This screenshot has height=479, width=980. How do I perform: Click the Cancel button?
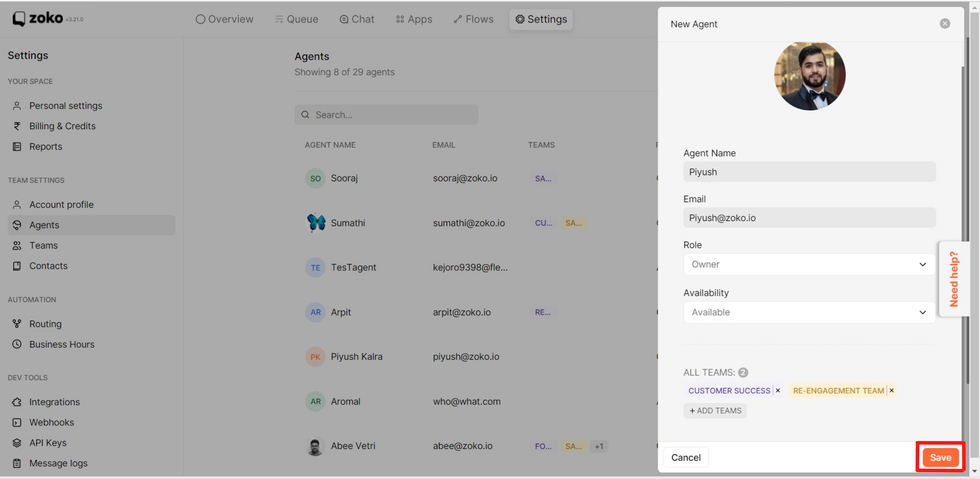click(686, 457)
